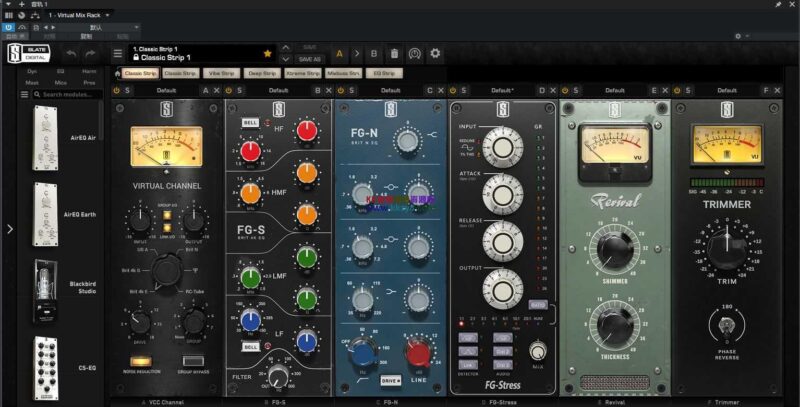Click the Revival Shimmer knob
Image resolution: width=800 pixels, height=407 pixels.
[615, 251]
